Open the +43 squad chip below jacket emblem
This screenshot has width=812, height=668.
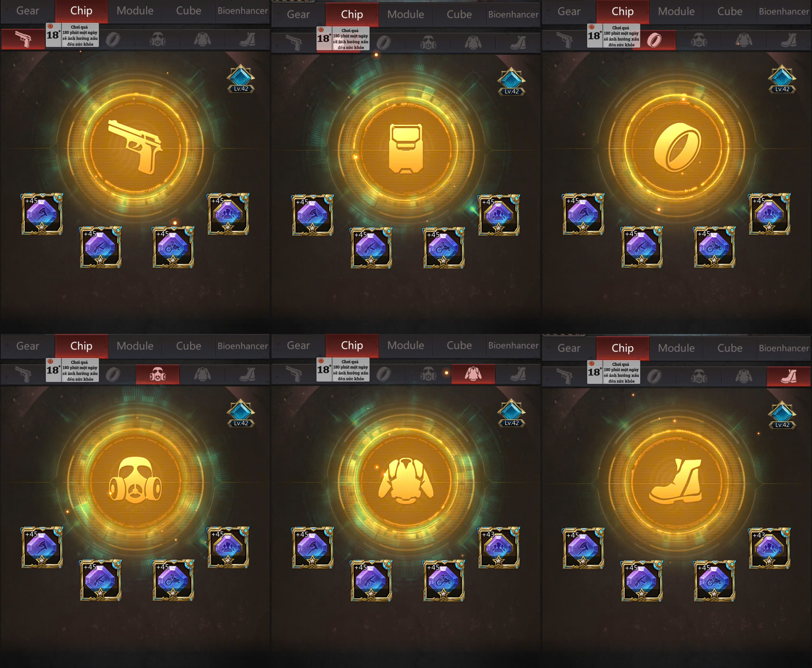click(x=499, y=547)
